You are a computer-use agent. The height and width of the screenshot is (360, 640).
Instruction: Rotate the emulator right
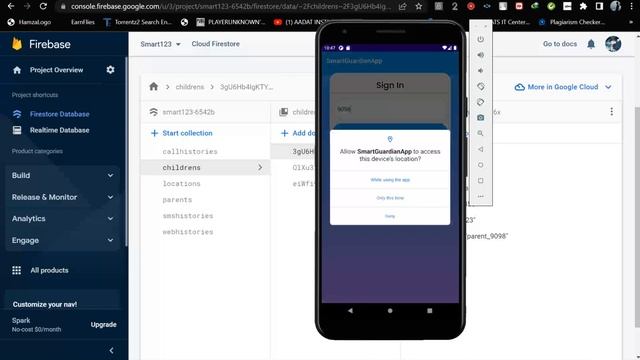coord(480,102)
